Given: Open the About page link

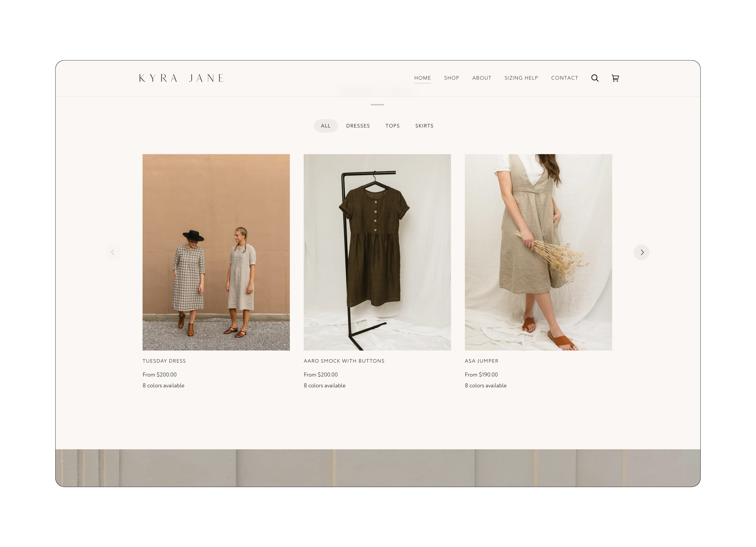Looking at the screenshot, I should tap(482, 78).
